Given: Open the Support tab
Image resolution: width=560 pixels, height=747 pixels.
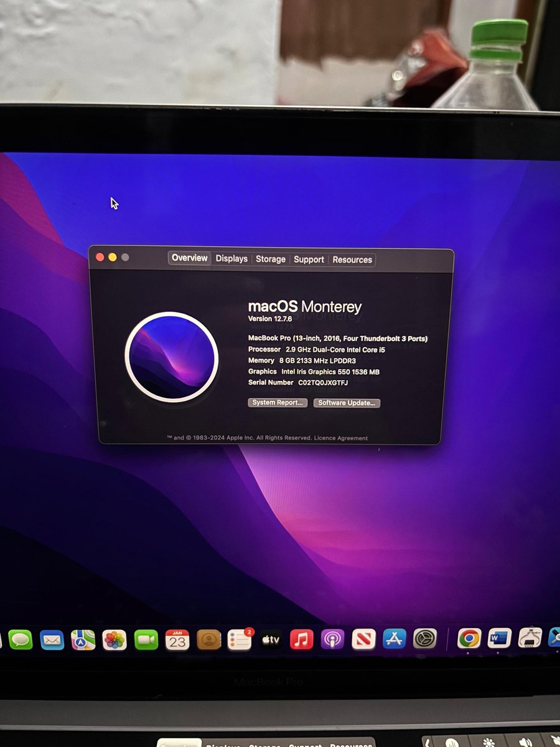Looking at the screenshot, I should [x=309, y=260].
